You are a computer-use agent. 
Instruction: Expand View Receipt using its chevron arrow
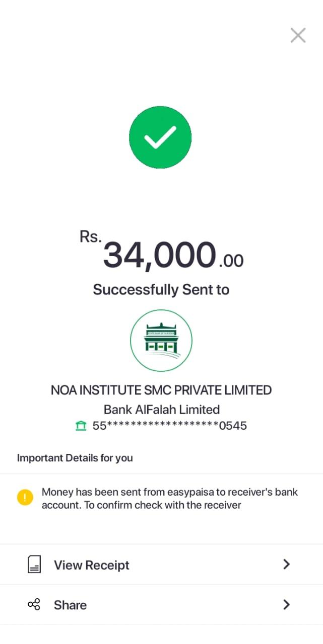(286, 565)
